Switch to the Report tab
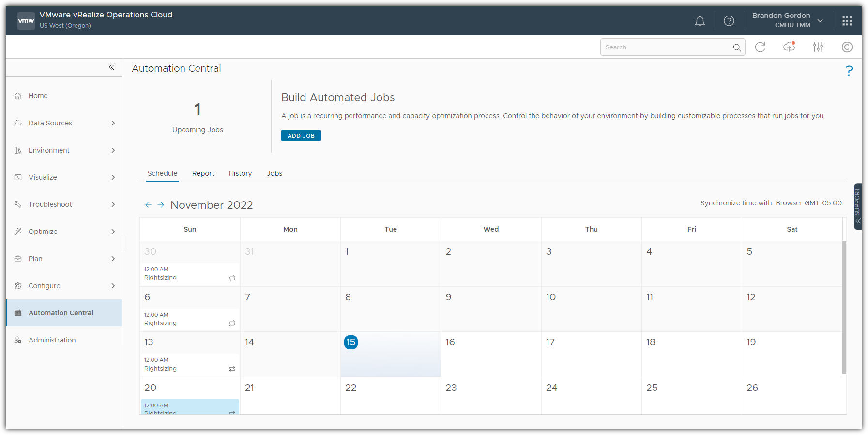 tap(203, 173)
